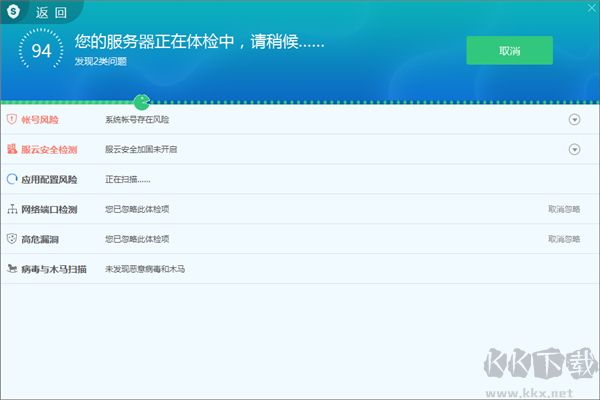This screenshot has width=600, height=400.
Task: Click the 系统帐号存在风险 description text
Action: (x=137, y=119)
